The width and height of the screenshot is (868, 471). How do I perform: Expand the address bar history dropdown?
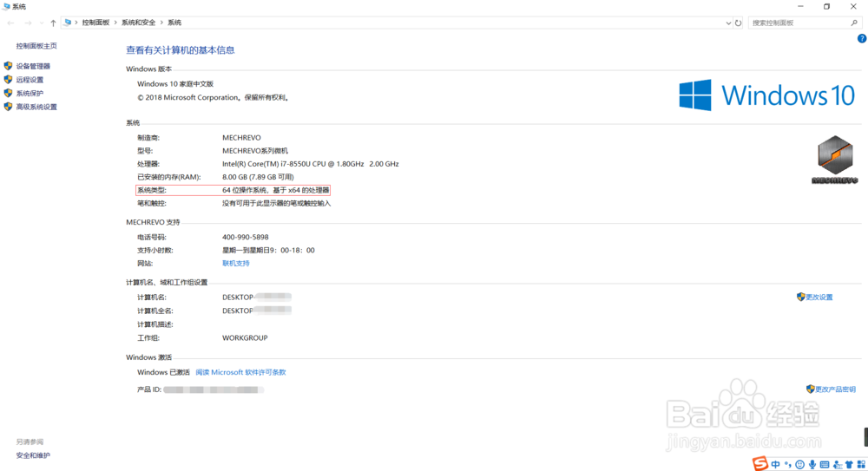[728, 23]
